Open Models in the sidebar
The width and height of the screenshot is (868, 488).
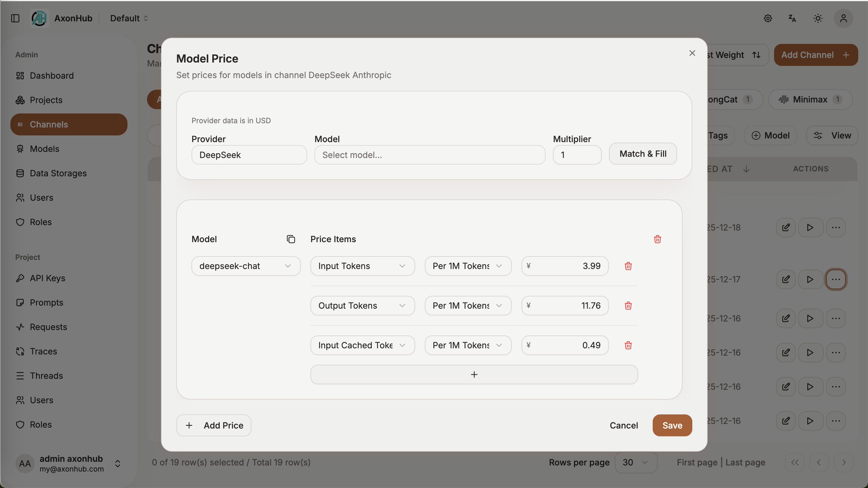click(x=45, y=149)
